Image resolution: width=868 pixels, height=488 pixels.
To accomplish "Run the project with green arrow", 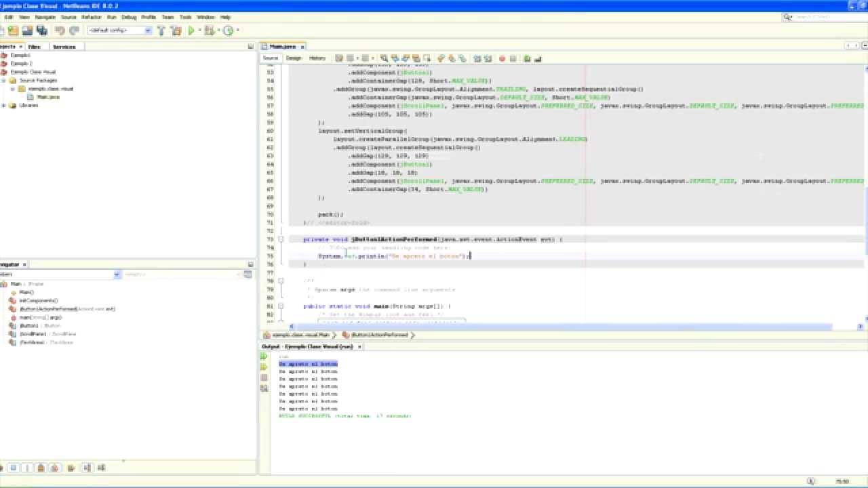I will 191,30.
